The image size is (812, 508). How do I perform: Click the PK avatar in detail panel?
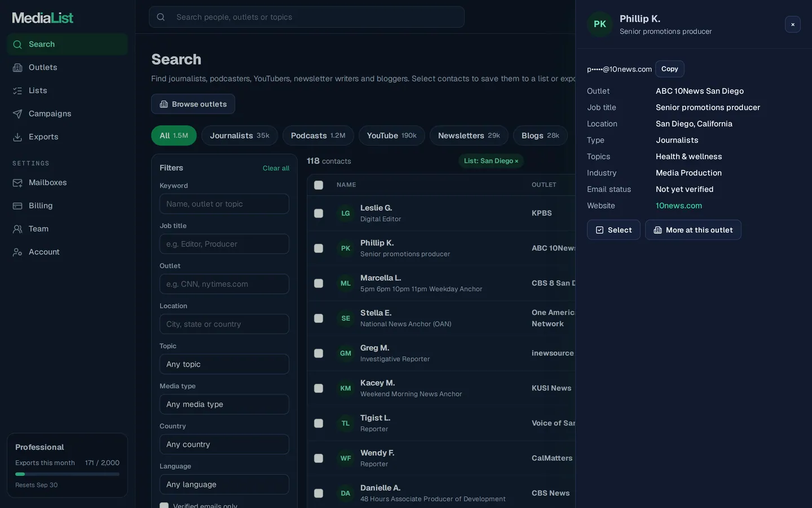tap(600, 24)
